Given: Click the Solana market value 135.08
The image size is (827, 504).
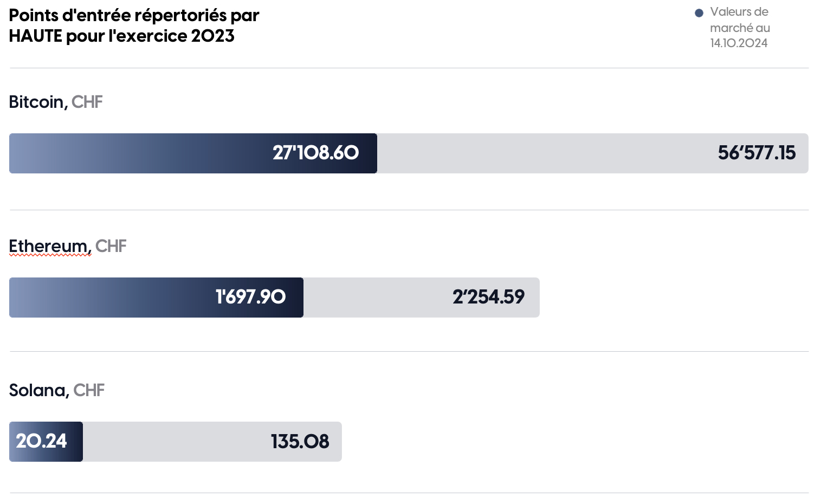Looking at the screenshot, I should click(x=300, y=442).
